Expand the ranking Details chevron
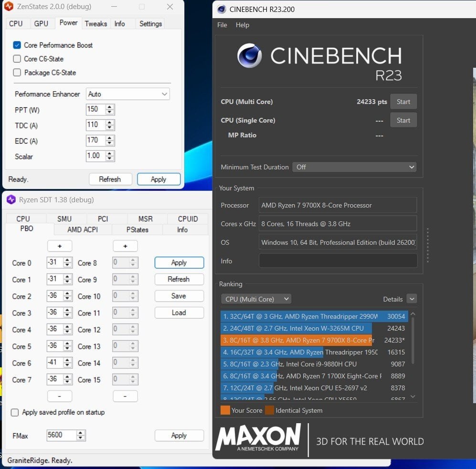 (412, 299)
